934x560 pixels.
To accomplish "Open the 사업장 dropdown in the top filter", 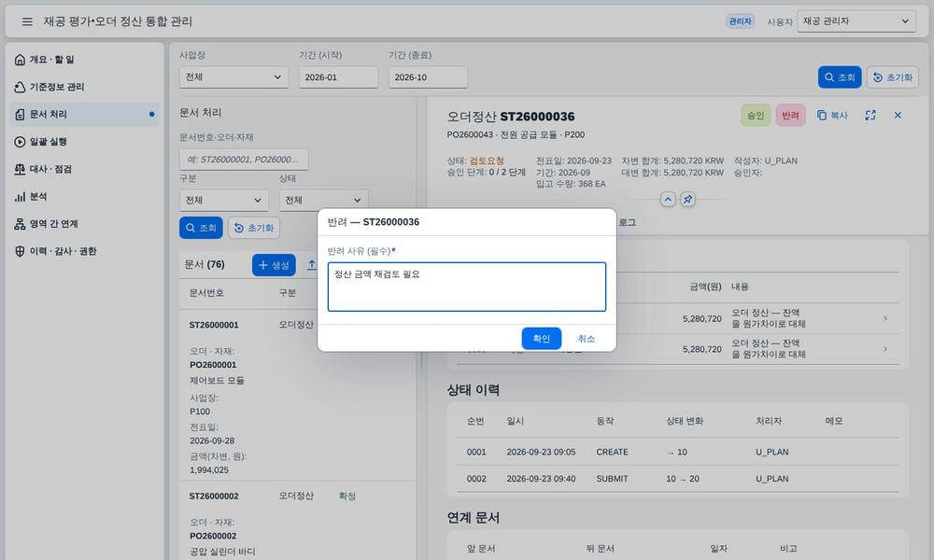I will click(233, 77).
